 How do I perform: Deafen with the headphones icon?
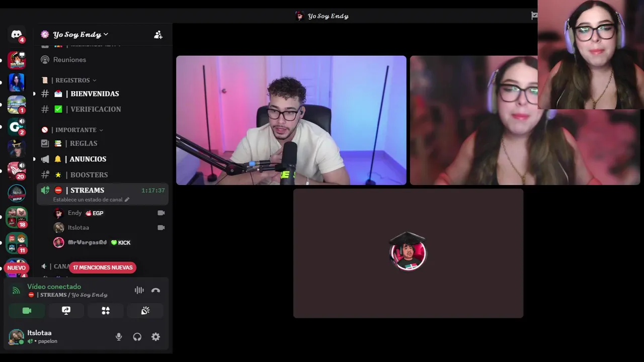(x=137, y=337)
